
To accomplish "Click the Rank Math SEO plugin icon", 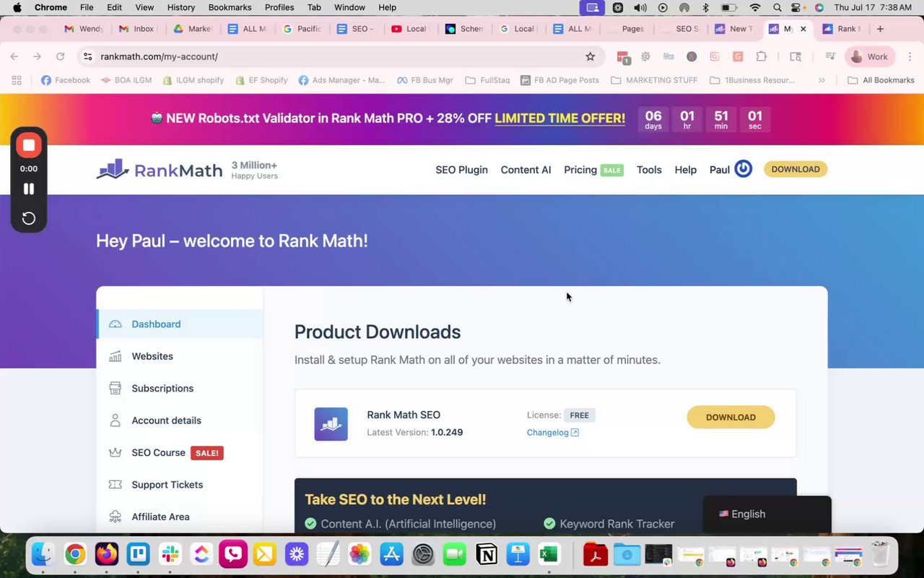I will (331, 424).
